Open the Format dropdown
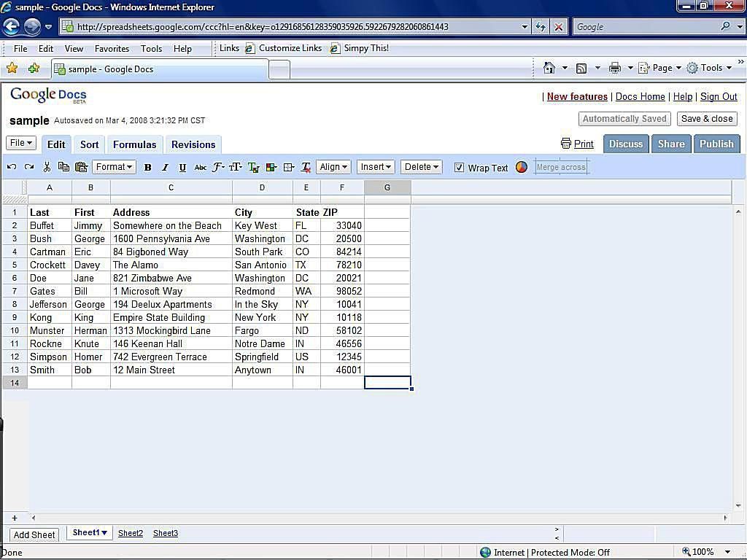This screenshot has width=747, height=560. pyautogui.click(x=114, y=167)
